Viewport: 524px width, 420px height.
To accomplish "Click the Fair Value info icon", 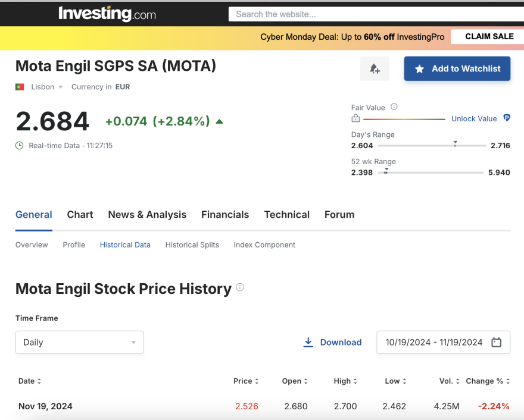I will point(394,107).
